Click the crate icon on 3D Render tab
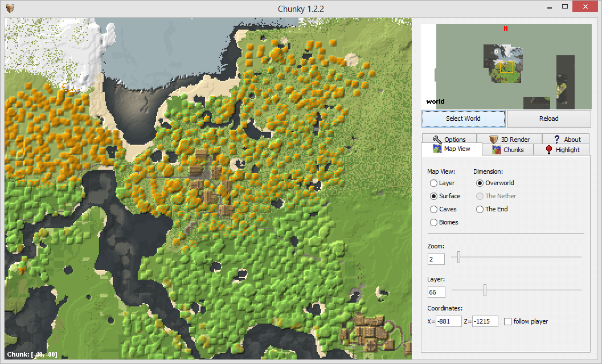602x364 pixels. coord(494,140)
